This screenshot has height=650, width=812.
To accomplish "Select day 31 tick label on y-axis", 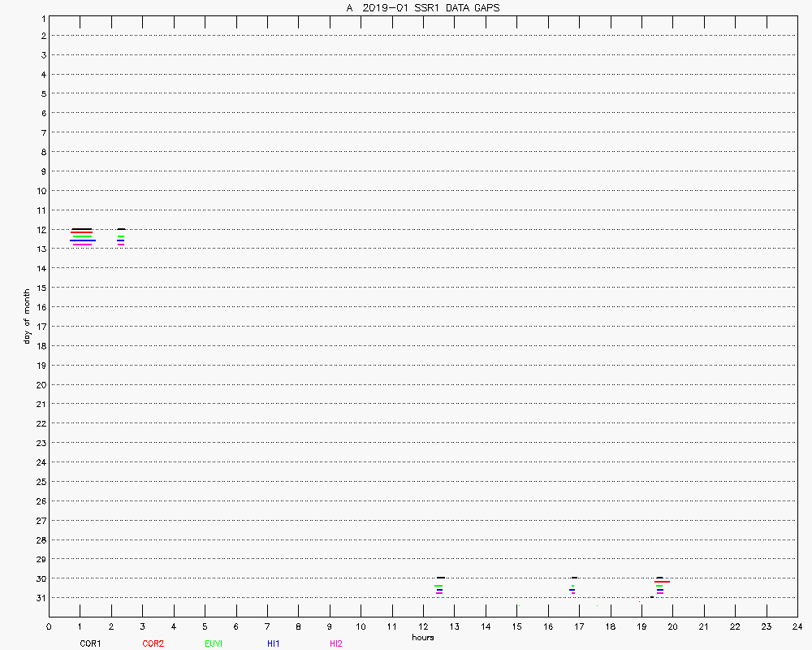I will [39, 598].
